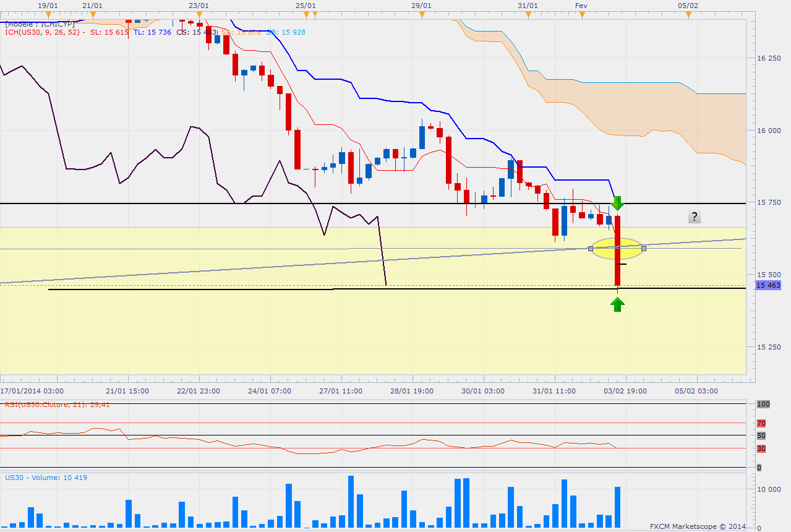
Task: Click the SL: 15 615 value in the legend
Action: [109, 32]
